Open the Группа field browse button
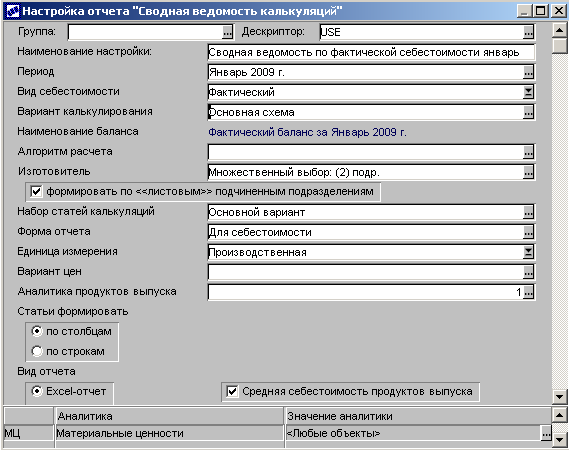 (228, 32)
